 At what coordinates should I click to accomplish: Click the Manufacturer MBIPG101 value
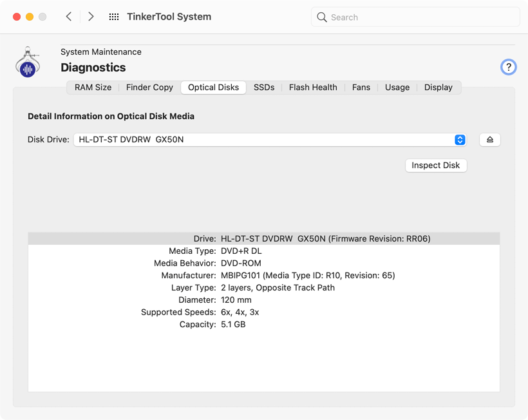coord(308,276)
